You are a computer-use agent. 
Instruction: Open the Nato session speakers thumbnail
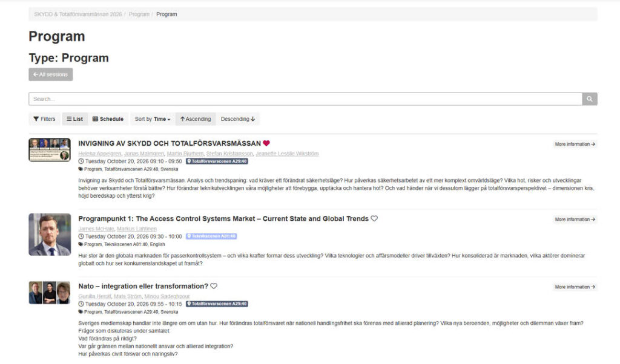tap(50, 293)
